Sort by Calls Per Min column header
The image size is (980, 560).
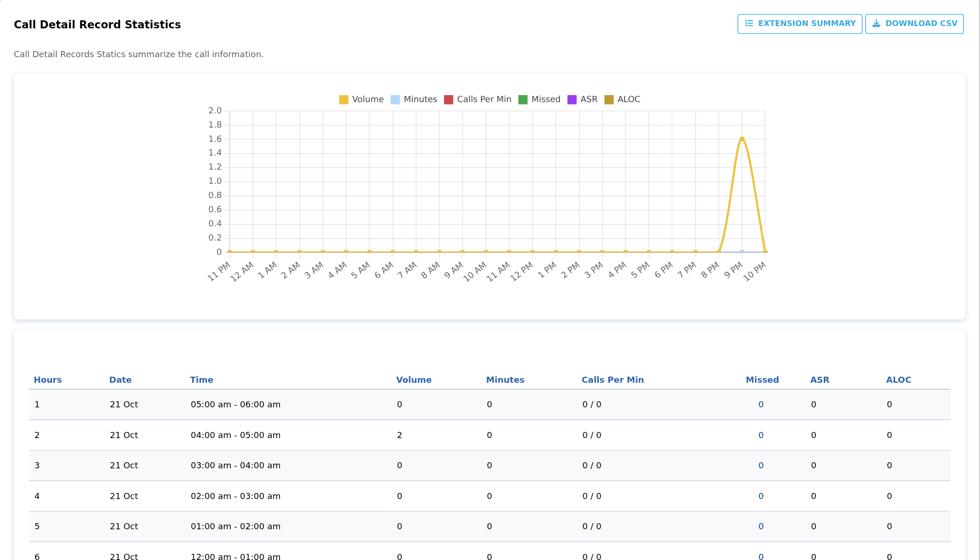(612, 380)
